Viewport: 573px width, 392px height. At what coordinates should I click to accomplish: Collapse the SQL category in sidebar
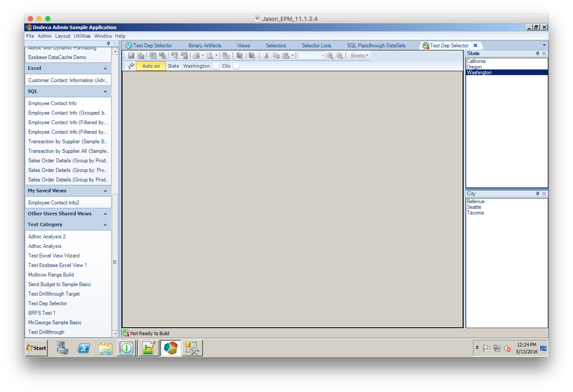tap(105, 91)
